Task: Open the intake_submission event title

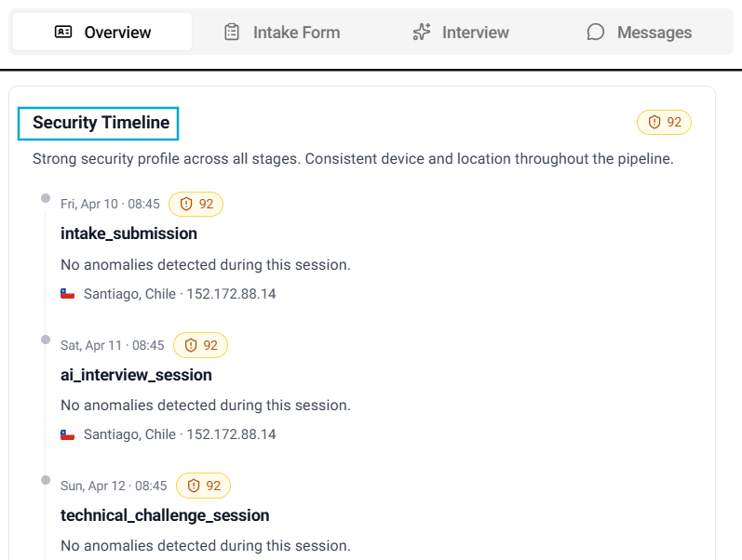Action: point(128,233)
